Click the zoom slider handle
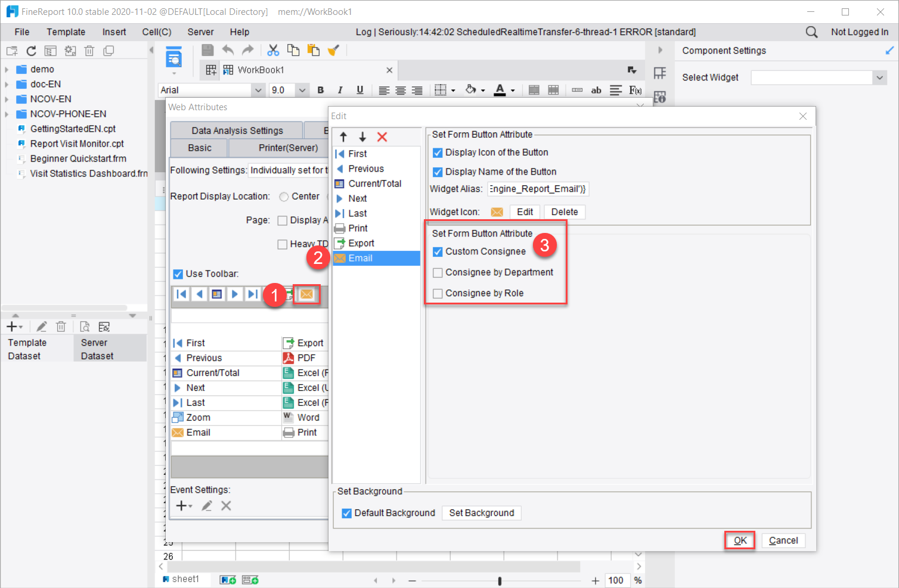This screenshot has height=588, width=899. 500,581
